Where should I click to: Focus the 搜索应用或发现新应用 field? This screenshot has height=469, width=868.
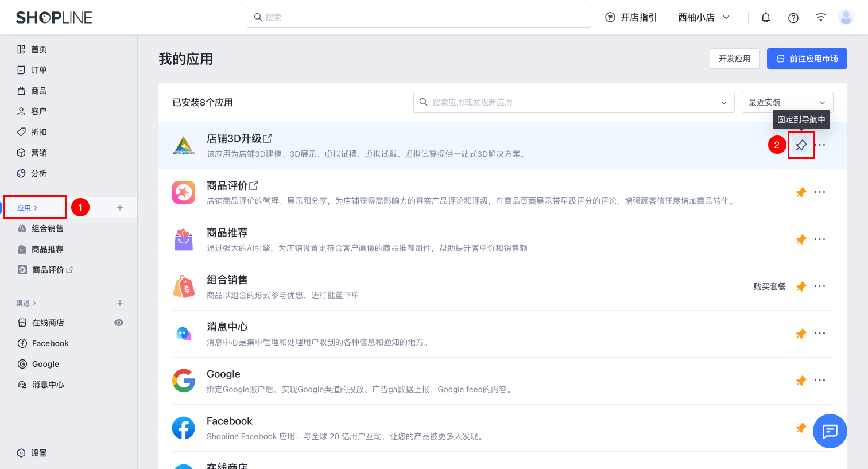pyautogui.click(x=574, y=102)
